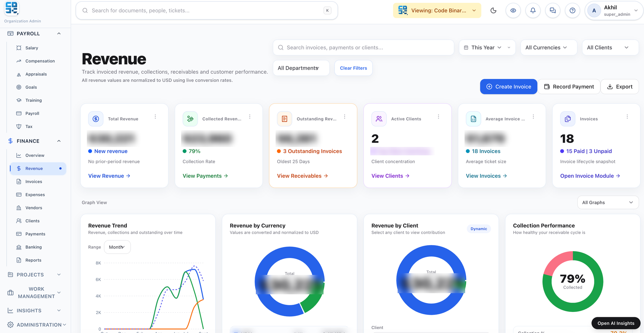Toggle dark mode moon icon
The image size is (644, 333).
coord(493,11)
